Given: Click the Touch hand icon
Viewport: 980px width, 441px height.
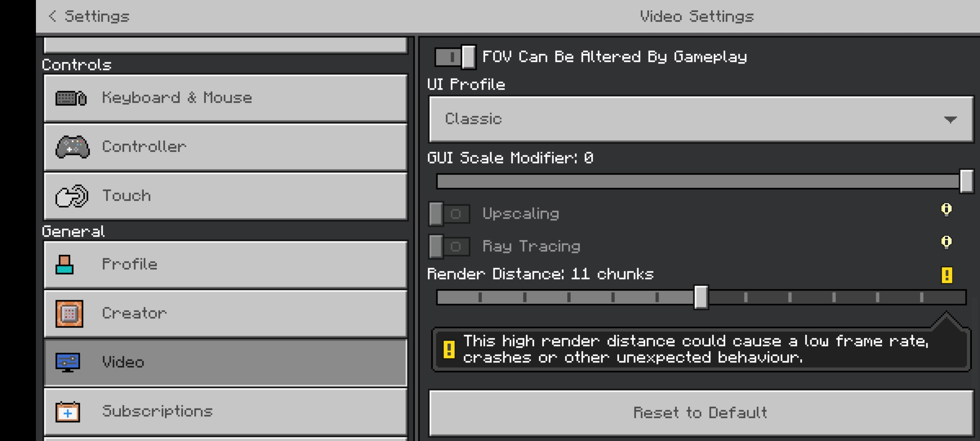Looking at the screenshot, I should pyautogui.click(x=71, y=196).
